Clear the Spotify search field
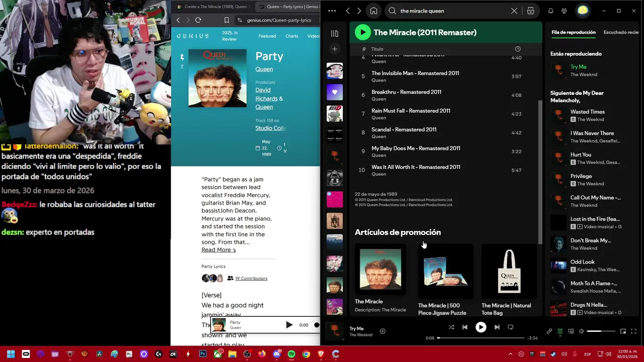Image resolution: width=644 pixels, height=362 pixels. (514, 11)
